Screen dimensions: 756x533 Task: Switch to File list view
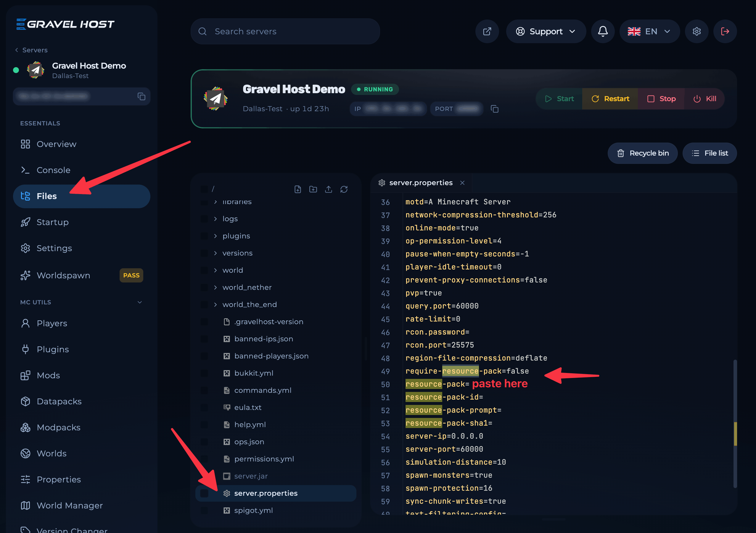[710, 153]
